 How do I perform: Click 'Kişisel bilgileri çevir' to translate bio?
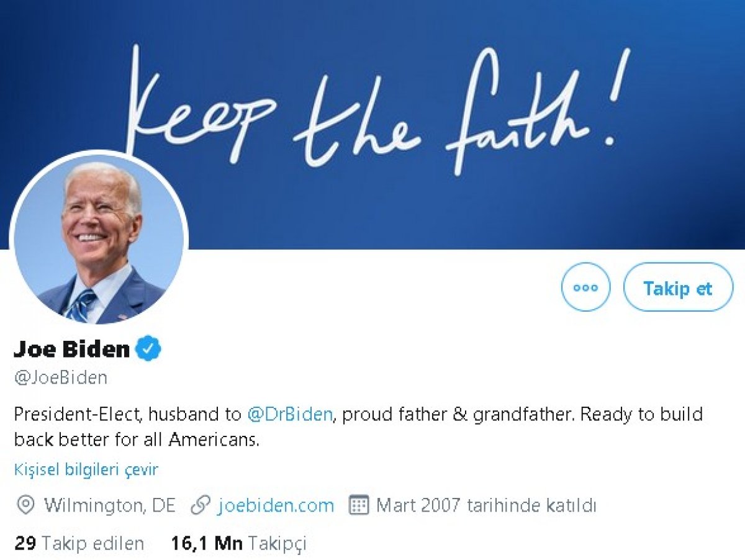(86, 470)
